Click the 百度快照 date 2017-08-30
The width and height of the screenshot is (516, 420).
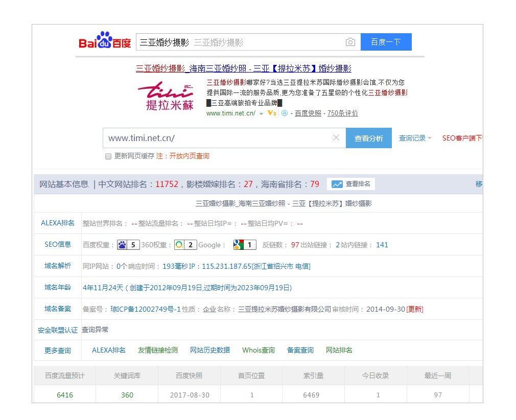coord(190,395)
